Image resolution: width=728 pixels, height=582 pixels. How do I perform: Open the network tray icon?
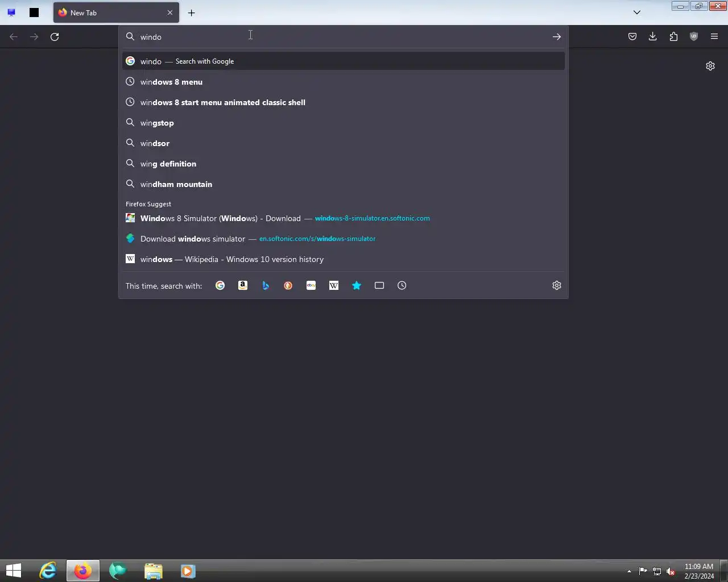(657, 571)
